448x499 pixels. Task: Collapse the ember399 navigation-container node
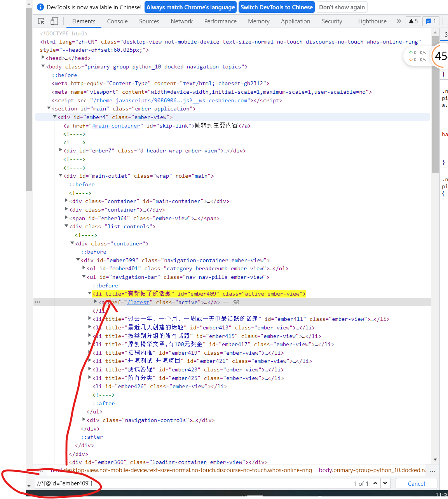(x=78, y=259)
